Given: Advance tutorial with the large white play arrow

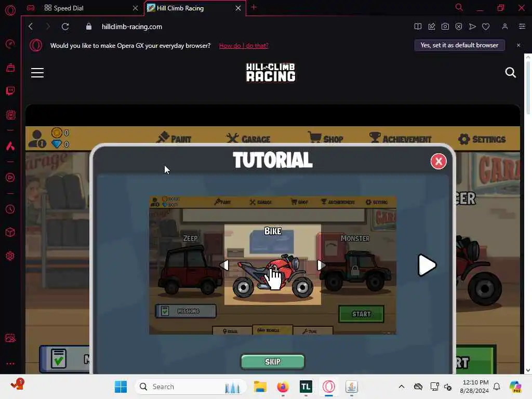Looking at the screenshot, I should click(x=427, y=265).
